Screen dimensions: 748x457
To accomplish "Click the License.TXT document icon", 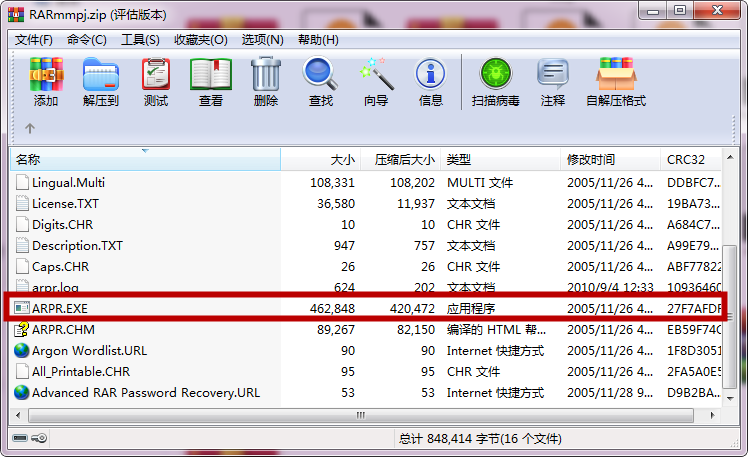I will point(21,203).
